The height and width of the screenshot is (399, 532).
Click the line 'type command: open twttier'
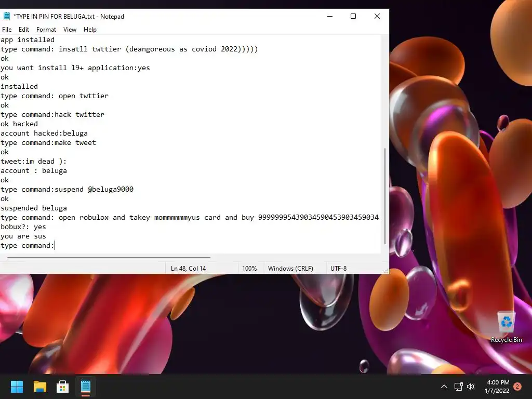(x=54, y=96)
